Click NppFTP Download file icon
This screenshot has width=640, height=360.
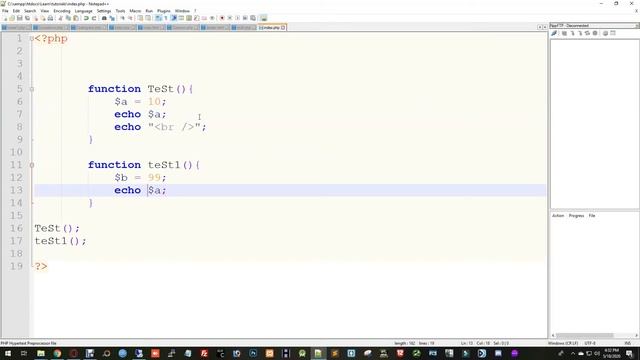pyautogui.click(x=572, y=33)
